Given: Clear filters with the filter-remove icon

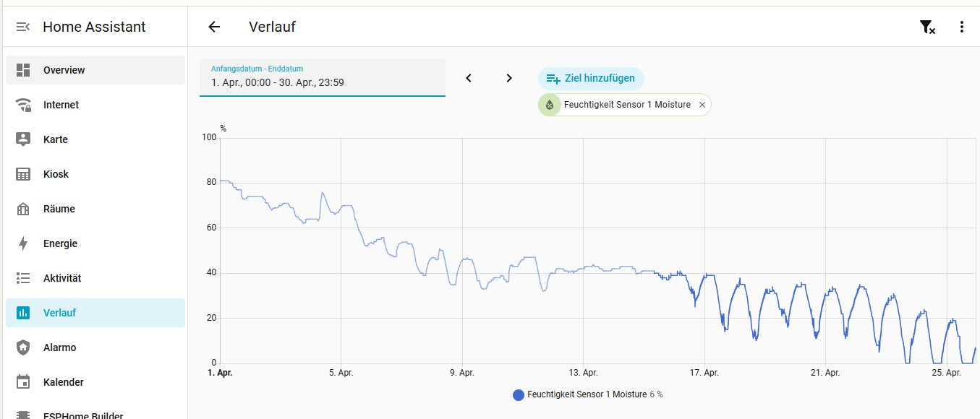Looking at the screenshot, I should click(927, 27).
